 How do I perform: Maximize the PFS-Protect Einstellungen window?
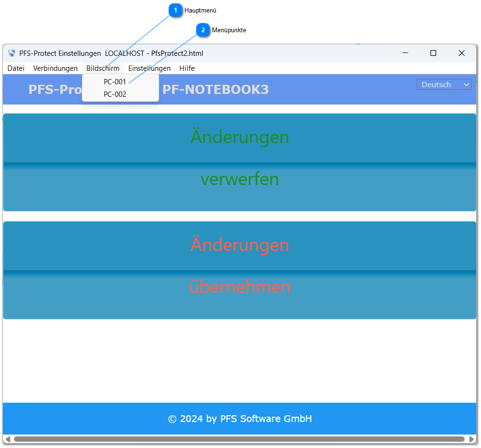click(x=433, y=53)
